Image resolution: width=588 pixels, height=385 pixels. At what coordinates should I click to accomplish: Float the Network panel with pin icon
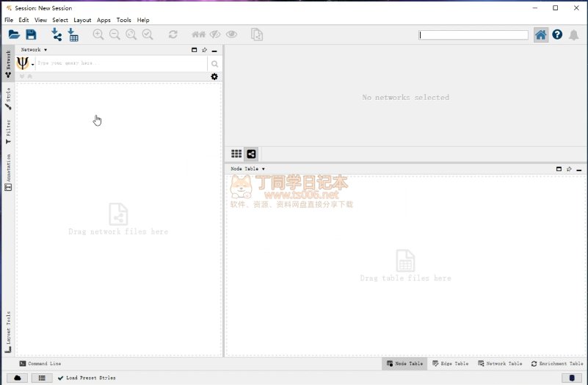204,50
